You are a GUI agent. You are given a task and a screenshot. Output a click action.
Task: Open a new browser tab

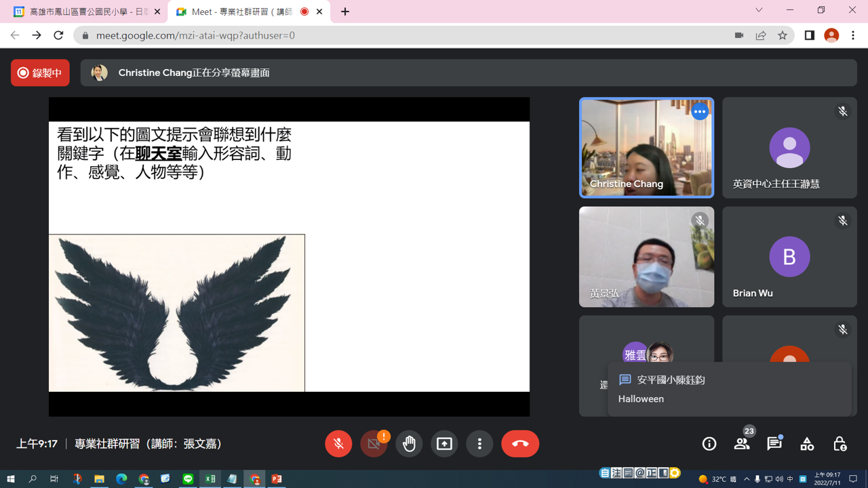[x=345, y=12]
